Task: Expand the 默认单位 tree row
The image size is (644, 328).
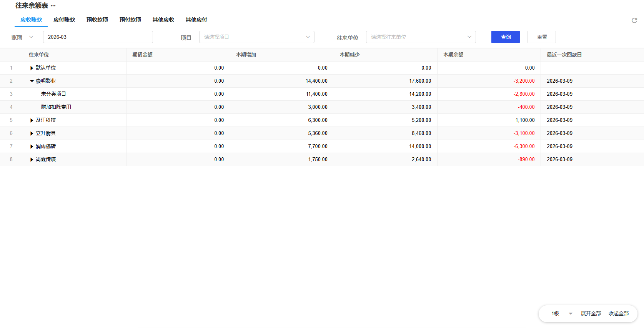Action: [x=32, y=68]
